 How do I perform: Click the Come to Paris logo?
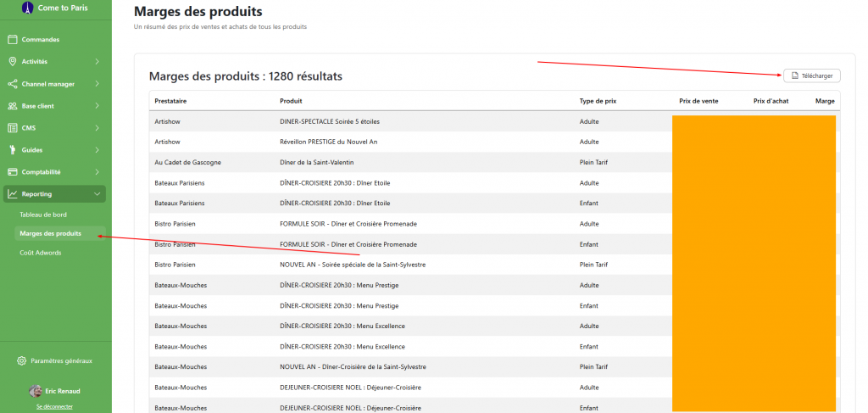tap(26, 8)
